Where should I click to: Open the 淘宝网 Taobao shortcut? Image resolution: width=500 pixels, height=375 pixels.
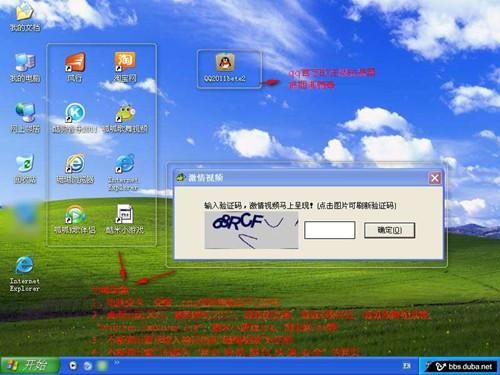[x=125, y=62]
